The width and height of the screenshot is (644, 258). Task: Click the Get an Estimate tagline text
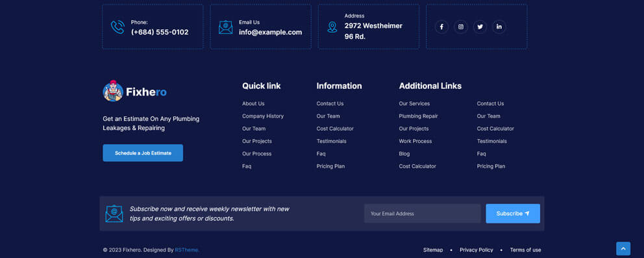click(x=151, y=123)
